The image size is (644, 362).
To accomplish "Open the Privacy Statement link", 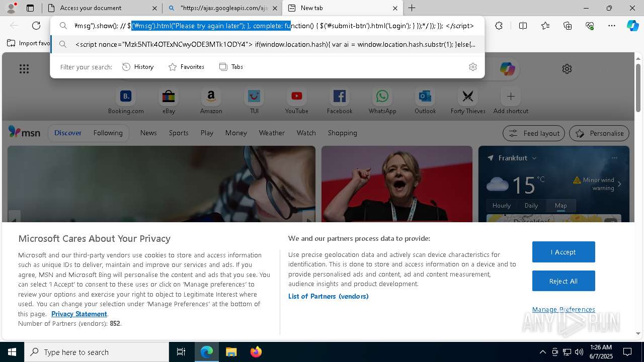I will [x=79, y=314].
